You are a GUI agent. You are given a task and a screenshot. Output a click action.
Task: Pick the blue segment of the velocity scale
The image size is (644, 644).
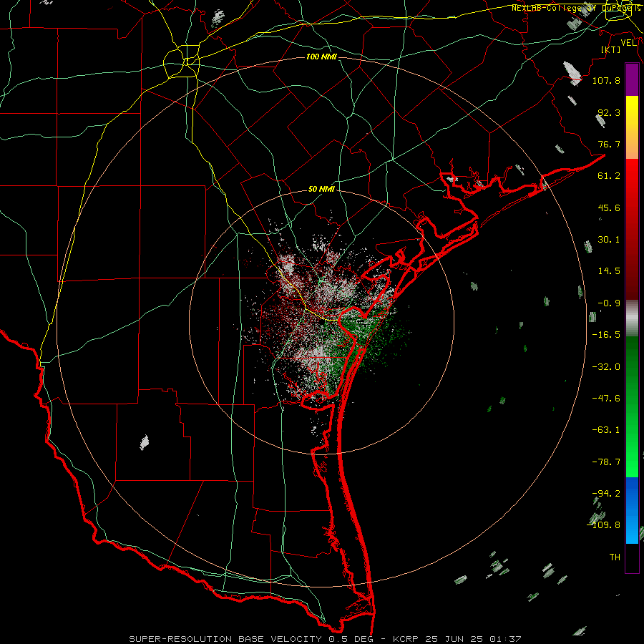point(632,510)
